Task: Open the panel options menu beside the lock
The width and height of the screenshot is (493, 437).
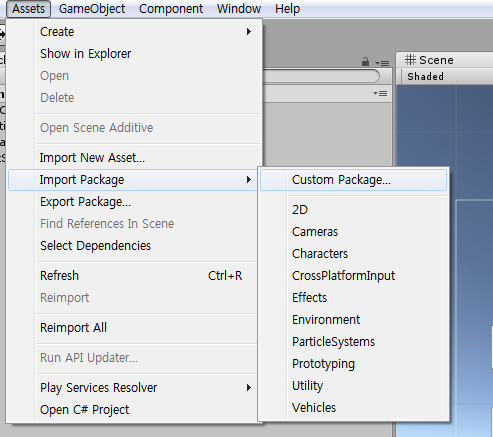Action: point(382,63)
